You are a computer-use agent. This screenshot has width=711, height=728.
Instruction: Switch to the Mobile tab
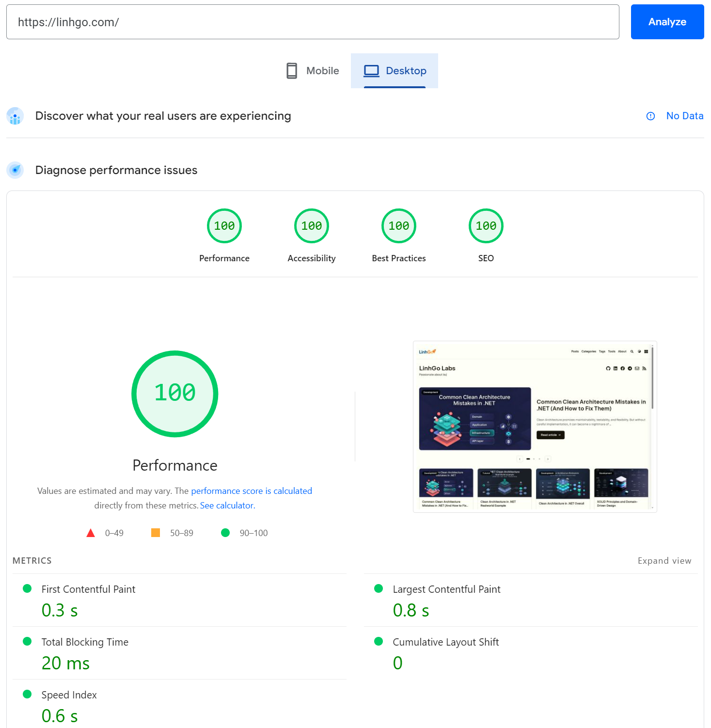pos(313,71)
